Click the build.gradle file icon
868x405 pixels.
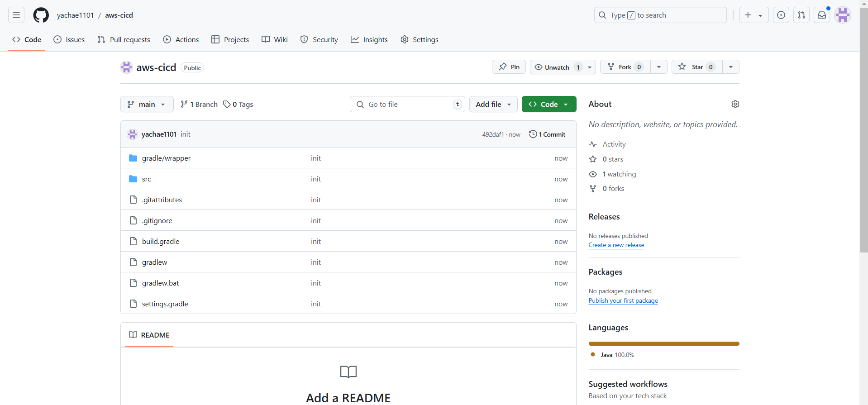[133, 241]
